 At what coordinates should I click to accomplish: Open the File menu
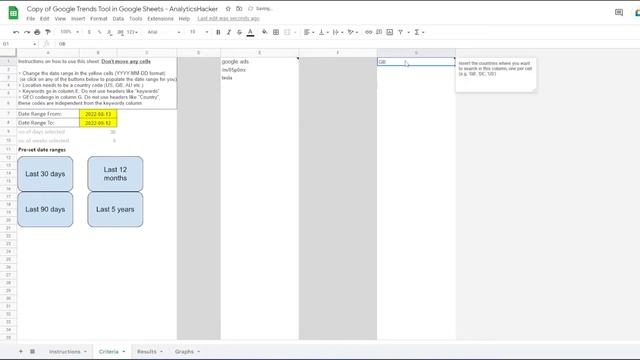point(31,19)
